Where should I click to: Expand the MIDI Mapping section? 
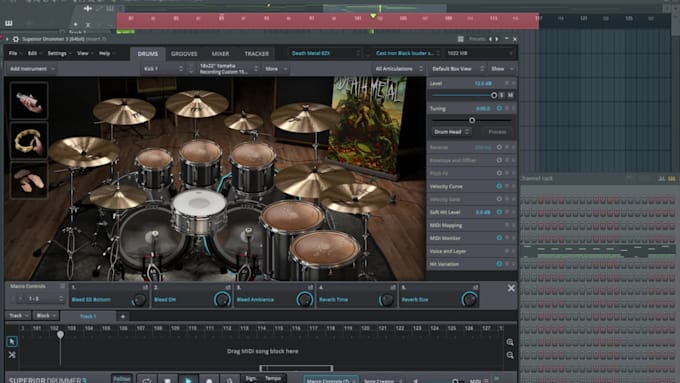(x=472, y=225)
